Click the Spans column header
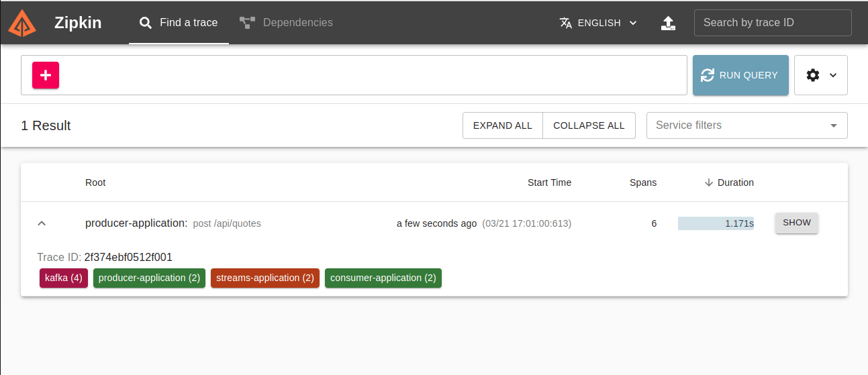This screenshot has height=375, width=868. 643,182
